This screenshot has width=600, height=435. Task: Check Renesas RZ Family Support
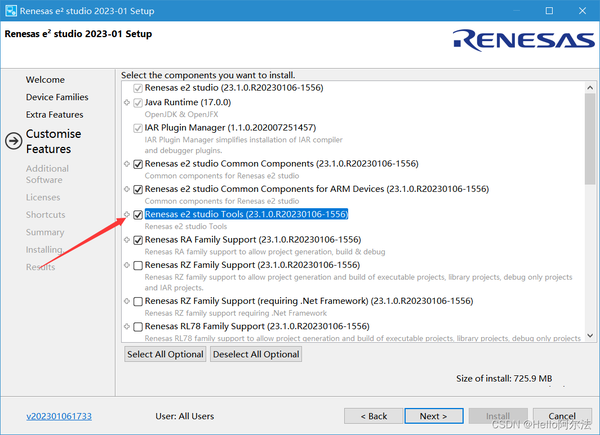(x=138, y=266)
